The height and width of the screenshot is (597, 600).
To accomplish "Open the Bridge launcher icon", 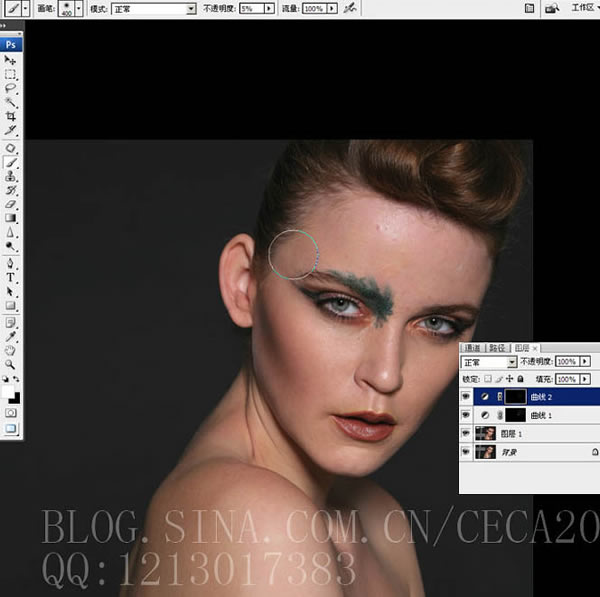I will [552, 8].
